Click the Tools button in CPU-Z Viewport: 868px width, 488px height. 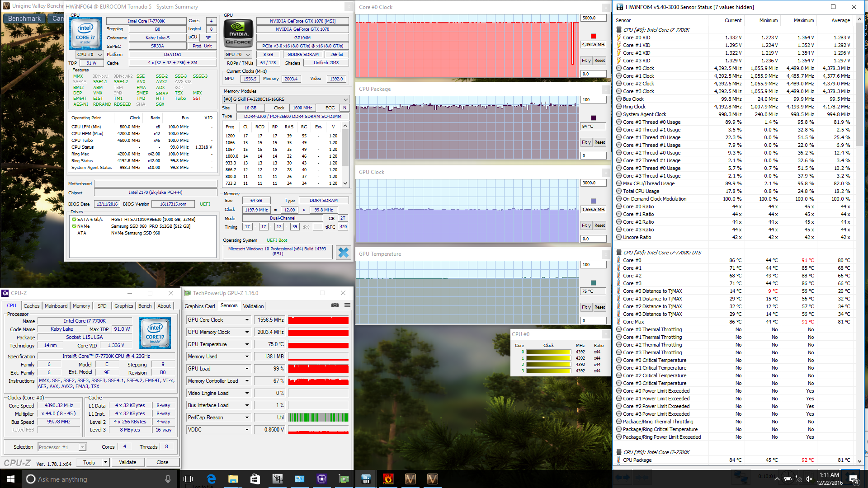point(89,462)
